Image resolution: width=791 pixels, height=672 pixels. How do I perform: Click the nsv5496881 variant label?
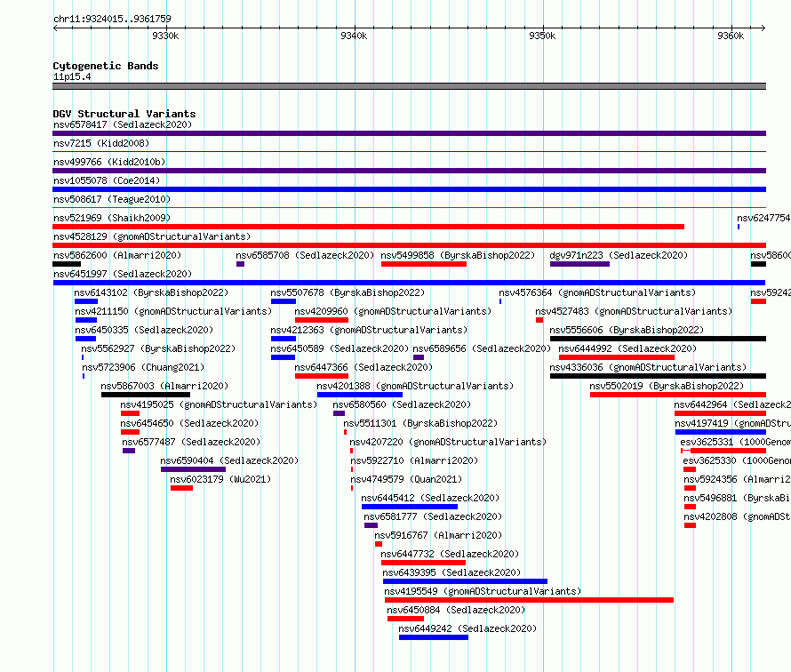pyautogui.click(x=737, y=498)
